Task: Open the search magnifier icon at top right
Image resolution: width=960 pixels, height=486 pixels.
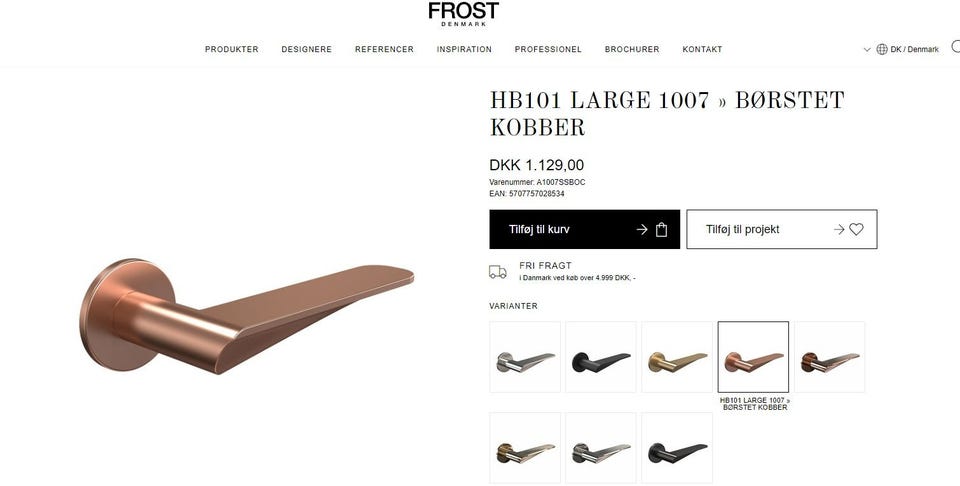Action: (956, 47)
